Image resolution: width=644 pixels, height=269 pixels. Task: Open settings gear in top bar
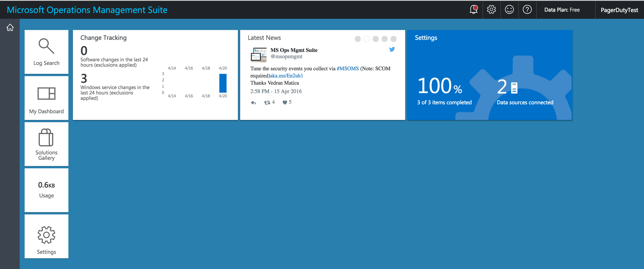pos(491,9)
